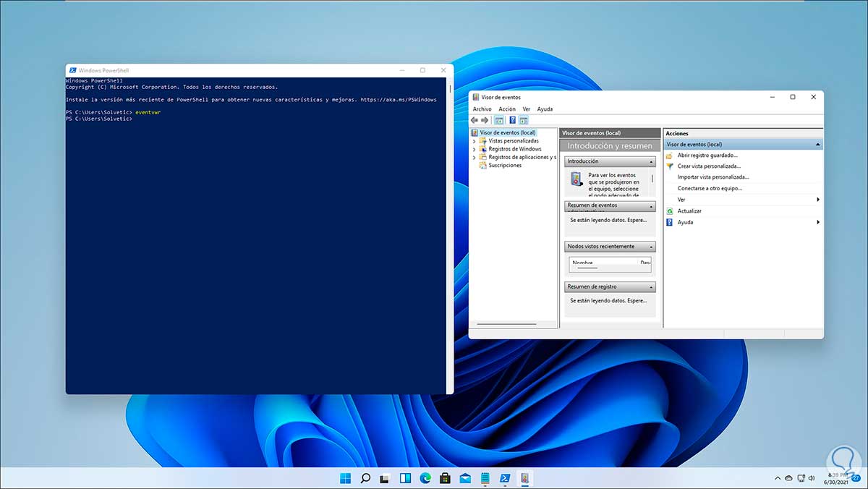
Task: Collapse the Resumen de registro section
Action: [x=651, y=287]
